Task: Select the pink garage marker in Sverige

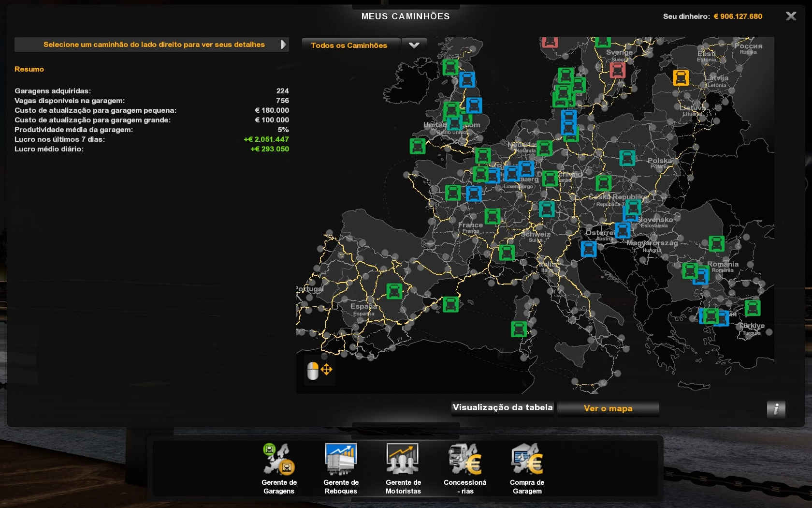Action: pos(617,70)
